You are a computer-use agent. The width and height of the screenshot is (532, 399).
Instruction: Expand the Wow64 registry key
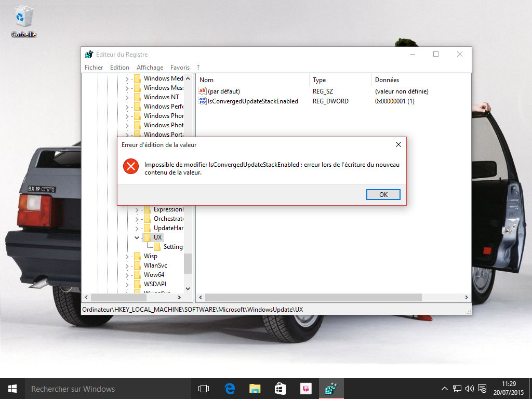127,275
